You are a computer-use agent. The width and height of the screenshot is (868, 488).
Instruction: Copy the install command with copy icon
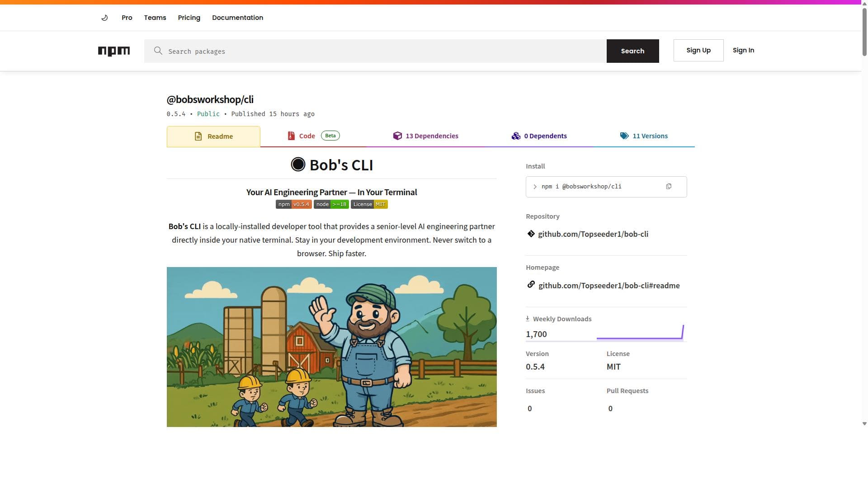point(669,187)
